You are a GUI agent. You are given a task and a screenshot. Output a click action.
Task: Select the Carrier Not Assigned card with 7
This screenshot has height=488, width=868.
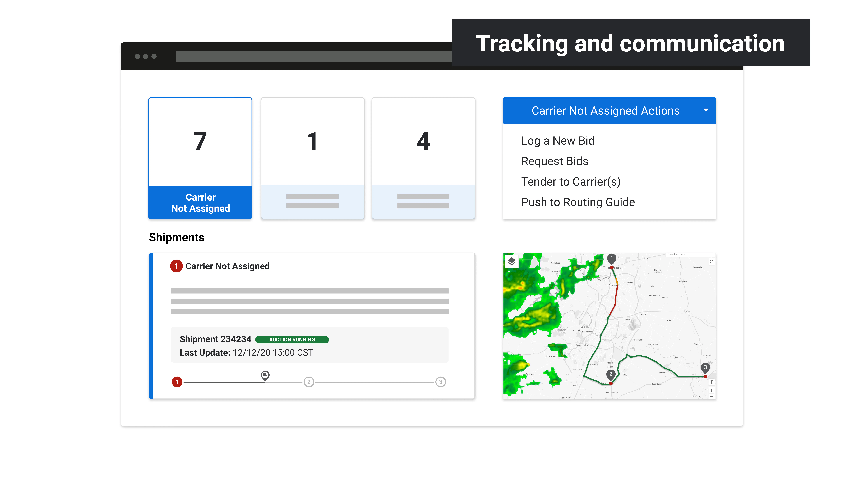200,158
